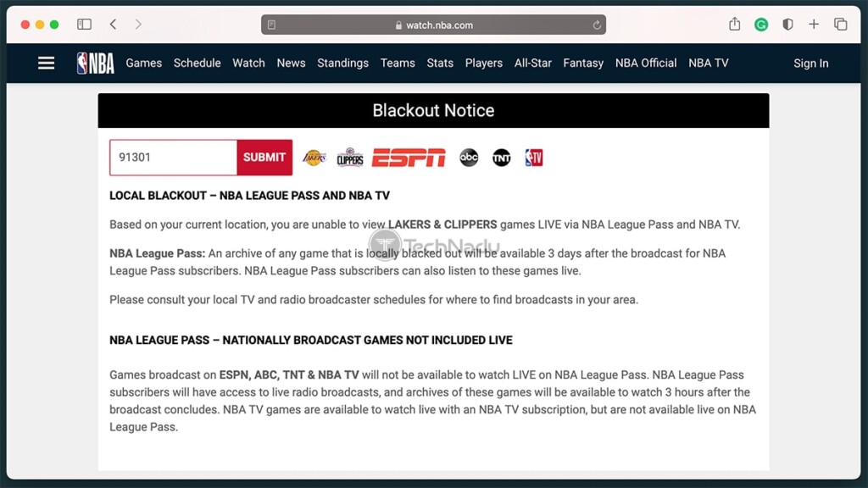Click the ABC network logo
Screen dimensions: 868x488
coord(469,158)
